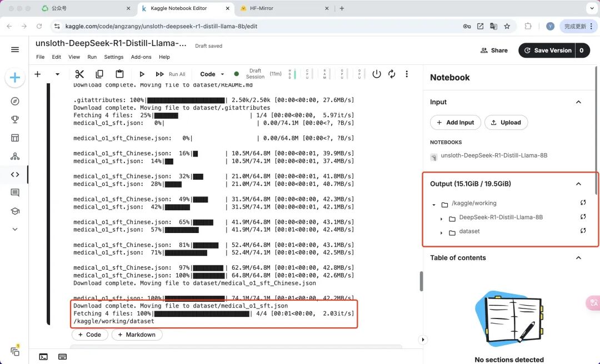The image size is (600, 364).
Task: Click the notebook title unsloth-DeepSeek-R1-Distill-Llama
Action: [111, 43]
